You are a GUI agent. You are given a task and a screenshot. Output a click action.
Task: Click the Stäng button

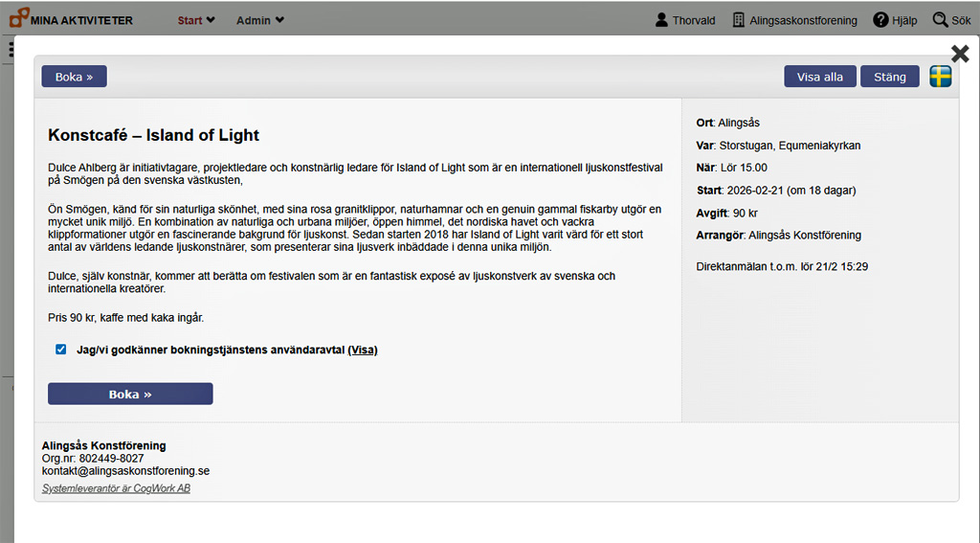click(889, 77)
